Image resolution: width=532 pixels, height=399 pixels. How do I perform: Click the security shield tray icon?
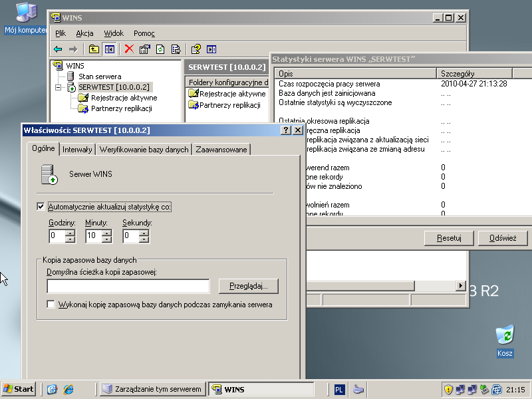(x=448, y=390)
